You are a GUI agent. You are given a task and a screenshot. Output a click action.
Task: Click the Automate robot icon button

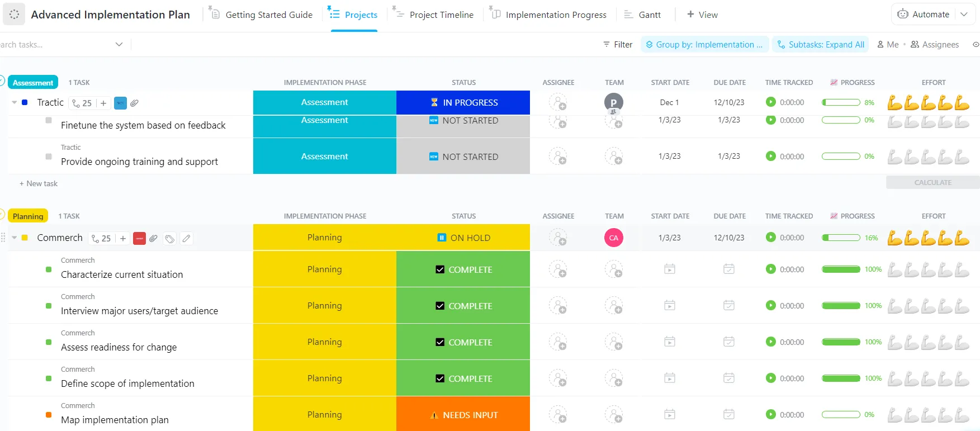click(x=903, y=15)
